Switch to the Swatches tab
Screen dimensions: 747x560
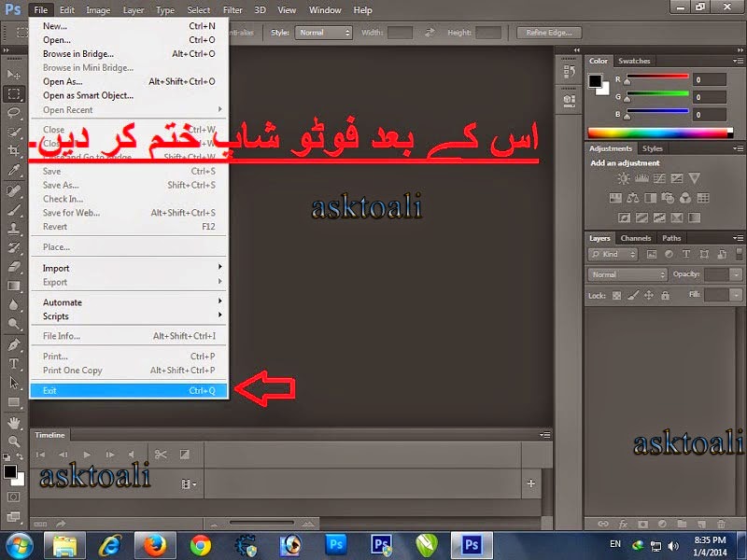634,61
